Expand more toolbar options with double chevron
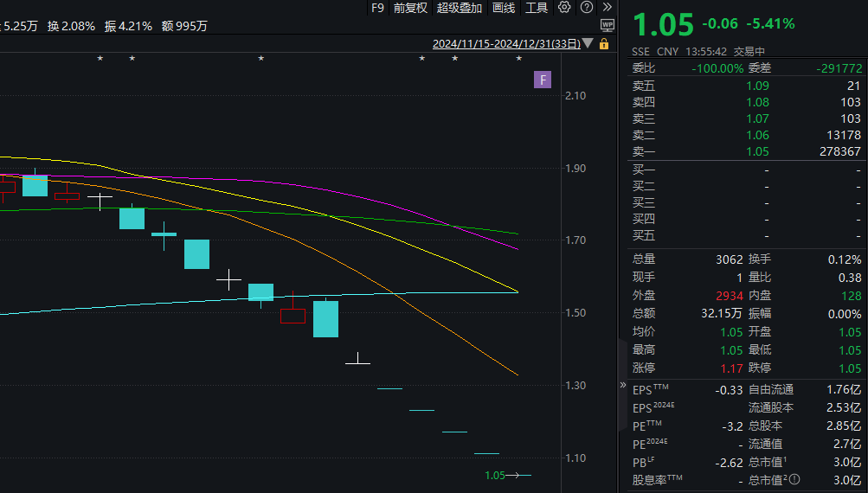Screen dimensions: 868x493 [x=608, y=7]
